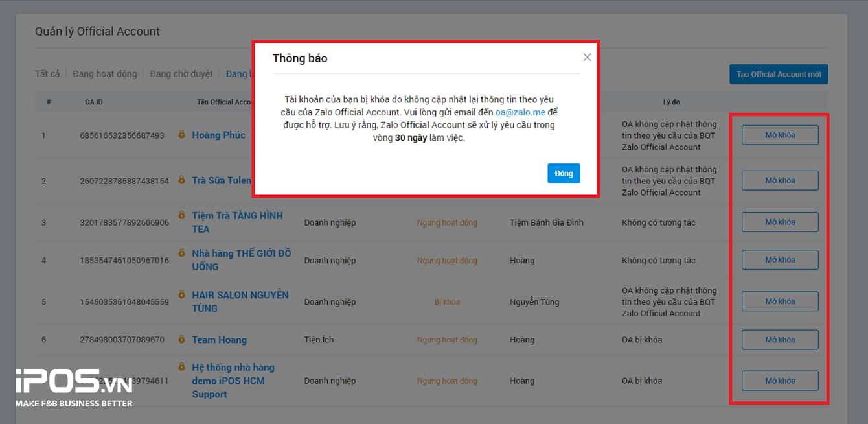868x424 pixels.
Task: Click Tạo Official Account mới
Action: pyautogui.click(x=779, y=74)
